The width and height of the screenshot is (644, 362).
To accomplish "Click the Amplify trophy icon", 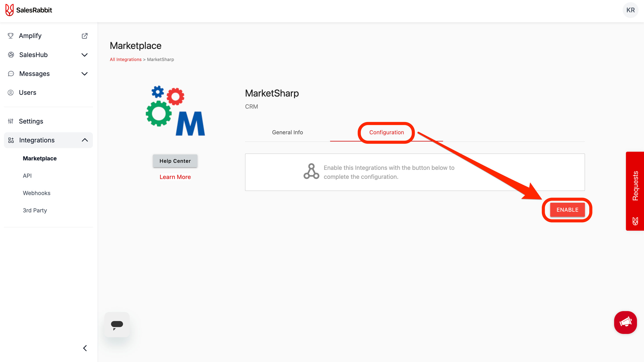I will [x=11, y=36].
